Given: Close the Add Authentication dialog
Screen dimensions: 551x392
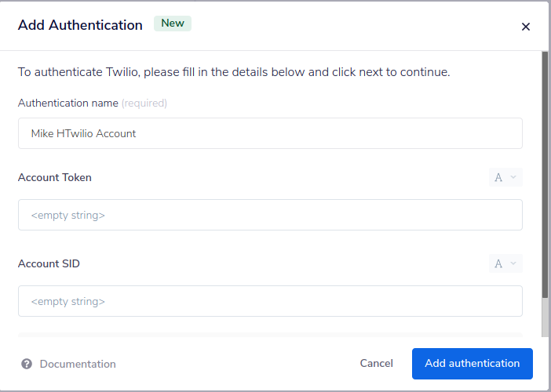Looking at the screenshot, I should click(x=526, y=27).
